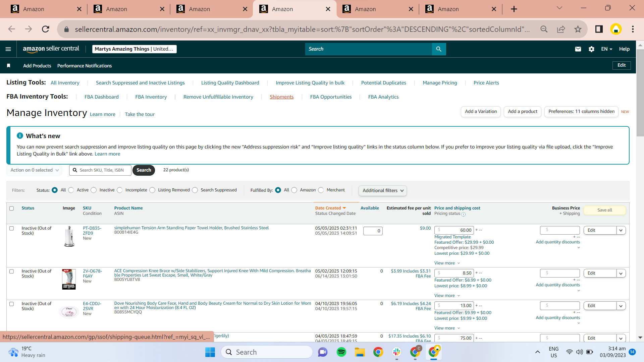644x362 pixels.
Task: Click the price field showing 60.00
Action: coord(454,230)
